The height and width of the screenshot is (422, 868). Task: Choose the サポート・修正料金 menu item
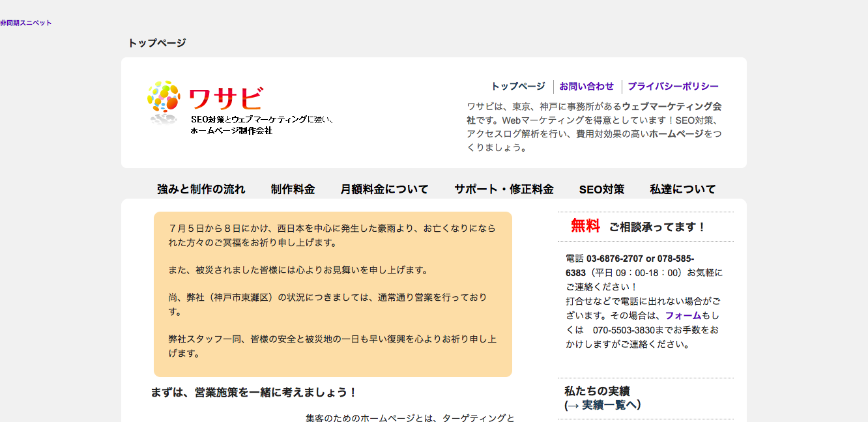(x=504, y=190)
